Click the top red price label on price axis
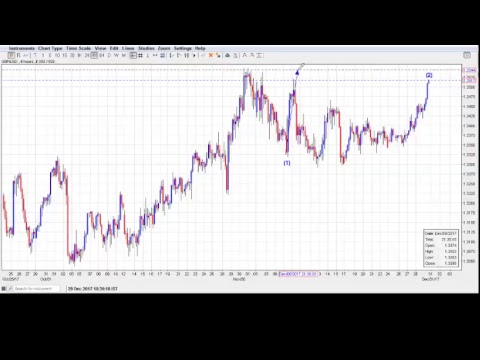 click(x=469, y=70)
